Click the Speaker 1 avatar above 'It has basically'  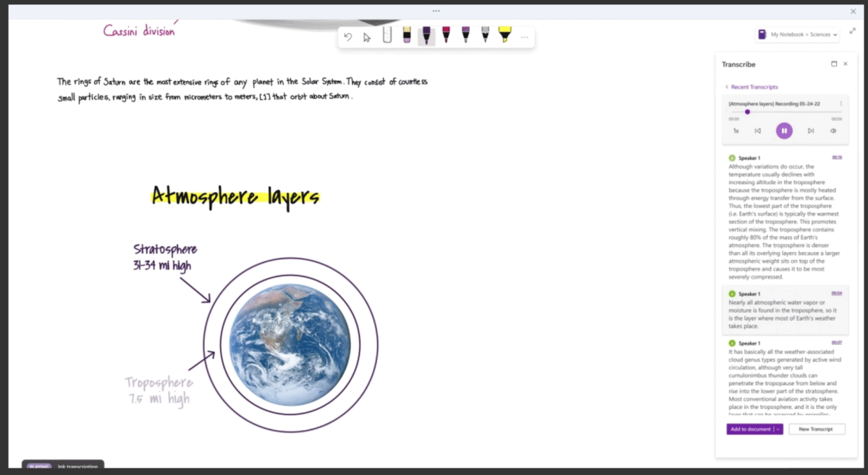coord(732,343)
